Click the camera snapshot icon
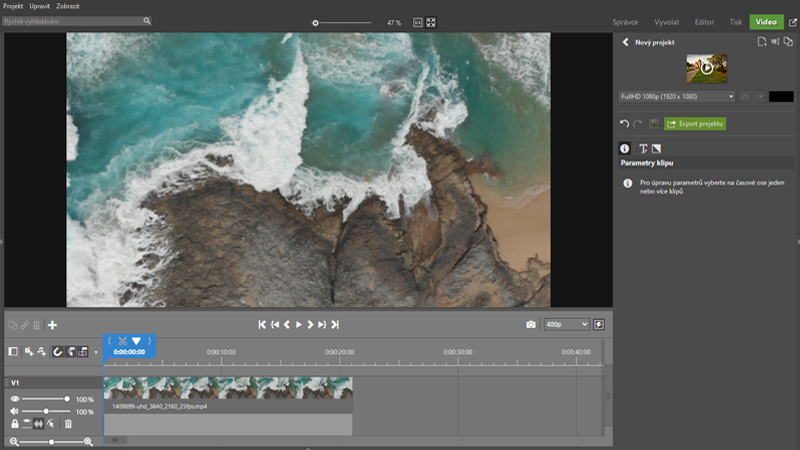Screen dimensions: 800x450 [x=531, y=325]
